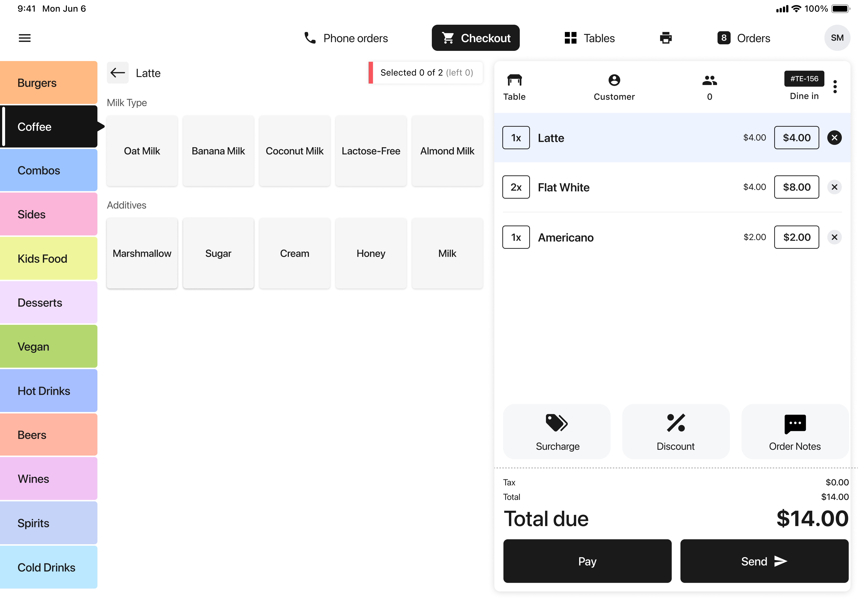The height and width of the screenshot is (606, 868).
Task: Select the Sides category
Action: click(49, 214)
